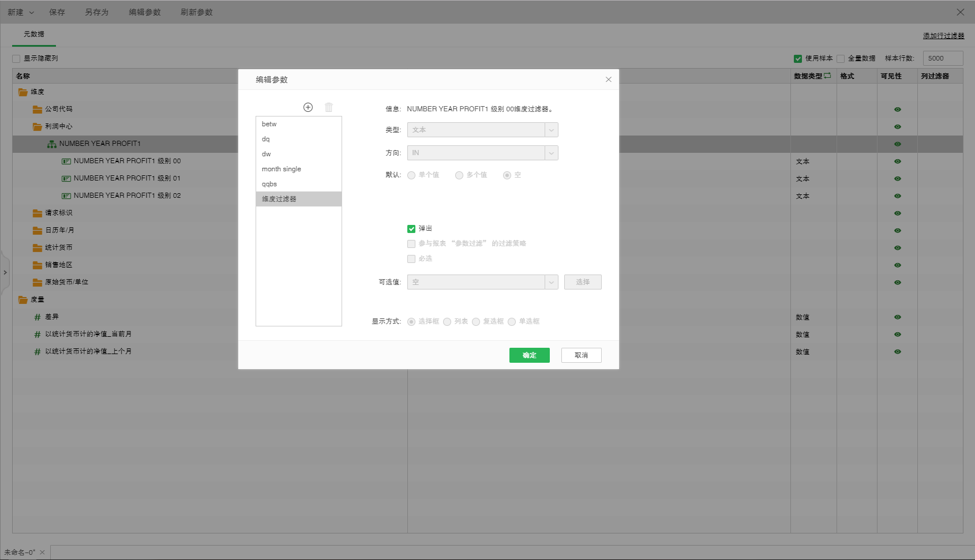Enable the 显示隐藏列 checkbox
This screenshot has height=560, width=975.
(x=16, y=59)
